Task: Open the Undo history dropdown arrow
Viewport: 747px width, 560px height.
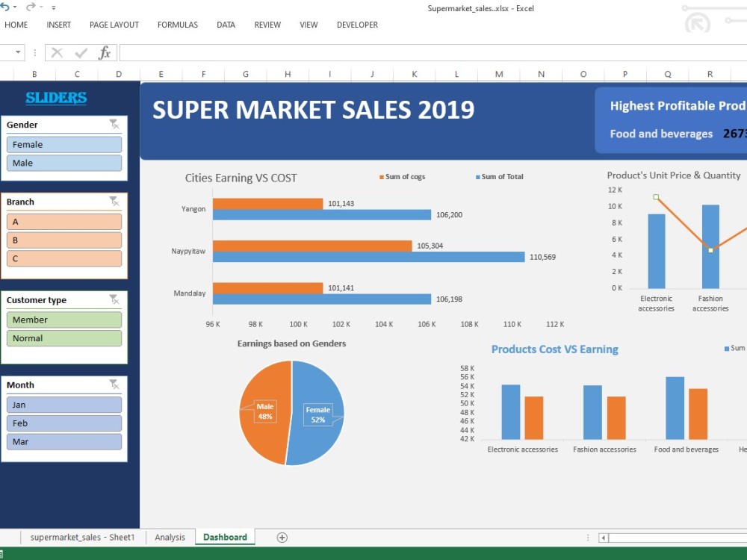Action: click(13, 7)
